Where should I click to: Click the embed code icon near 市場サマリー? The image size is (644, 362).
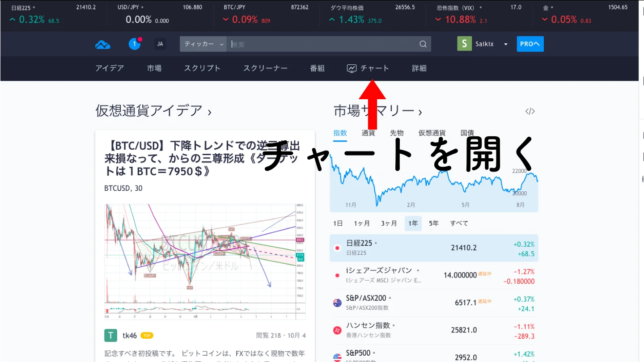click(x=530, y=111)
